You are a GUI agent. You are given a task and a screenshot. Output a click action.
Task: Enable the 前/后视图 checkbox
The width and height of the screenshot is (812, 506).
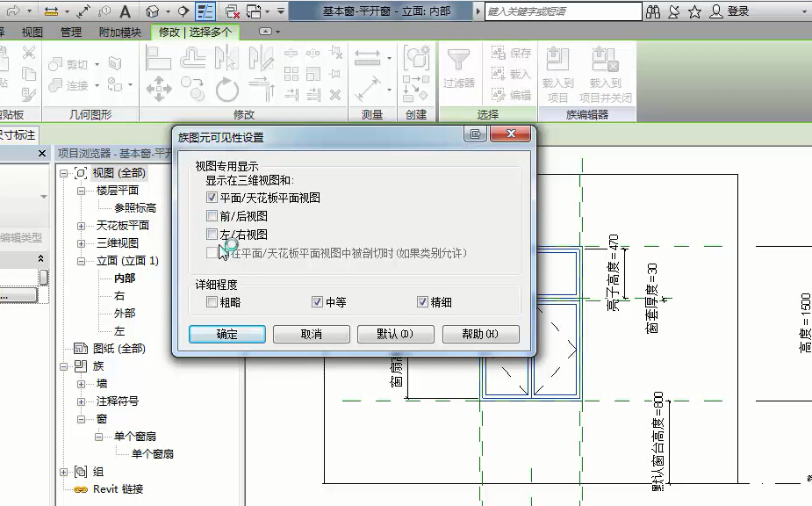tap(212, 216)
